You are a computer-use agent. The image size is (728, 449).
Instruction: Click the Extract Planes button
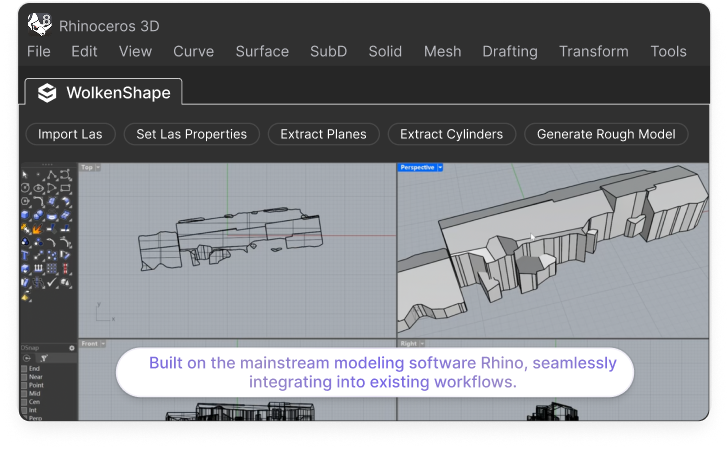324,134
